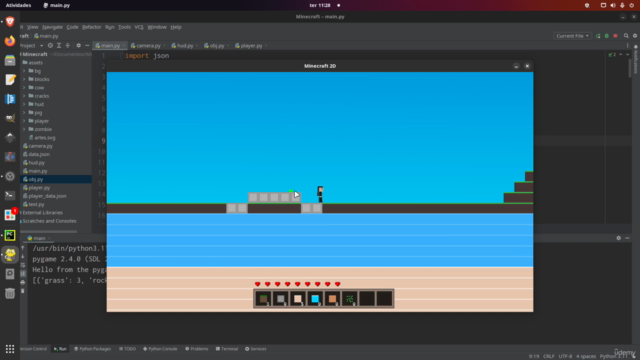The width and height of the screenshot is (640, 360).
Task: Click the main run tab in Run panel
Action: click(x=39, y=238)
